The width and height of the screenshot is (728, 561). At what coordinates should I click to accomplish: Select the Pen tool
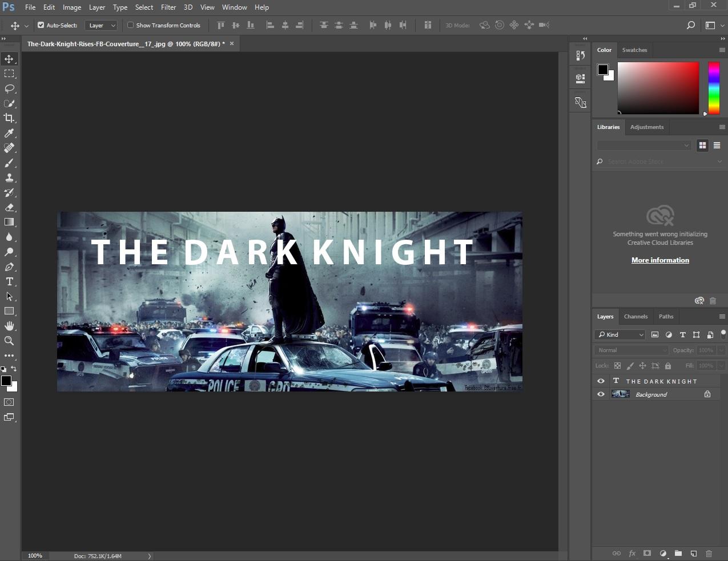[x=9, y=267]
